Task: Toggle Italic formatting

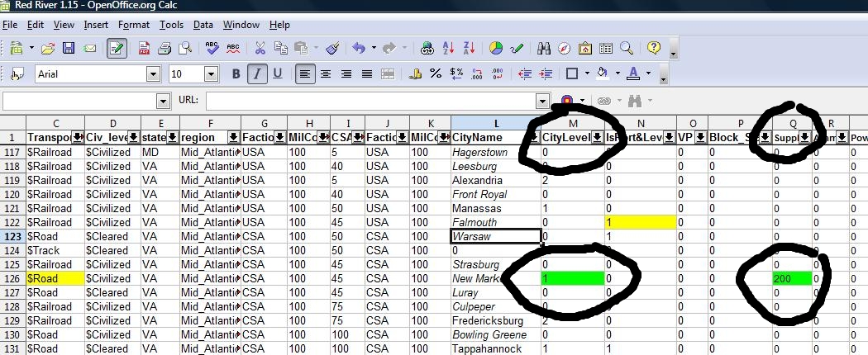Action: click(257, 74)
